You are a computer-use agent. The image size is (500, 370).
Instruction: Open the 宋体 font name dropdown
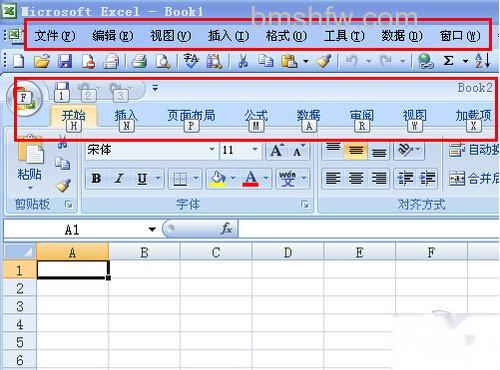pyautogui.click(x=212, y=149)
